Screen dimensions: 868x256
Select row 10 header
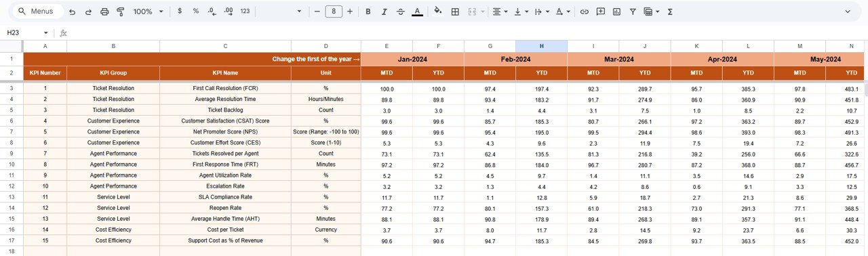[12, 165]
